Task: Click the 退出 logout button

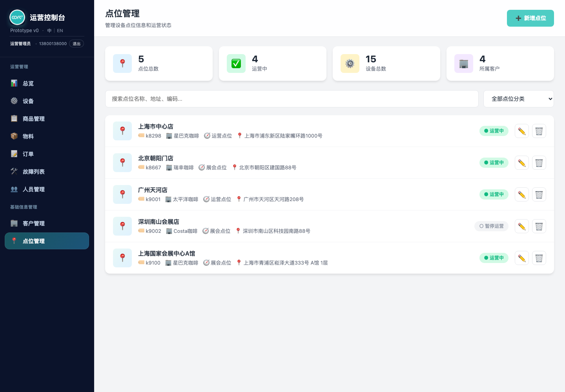Action: click(77, 44)
